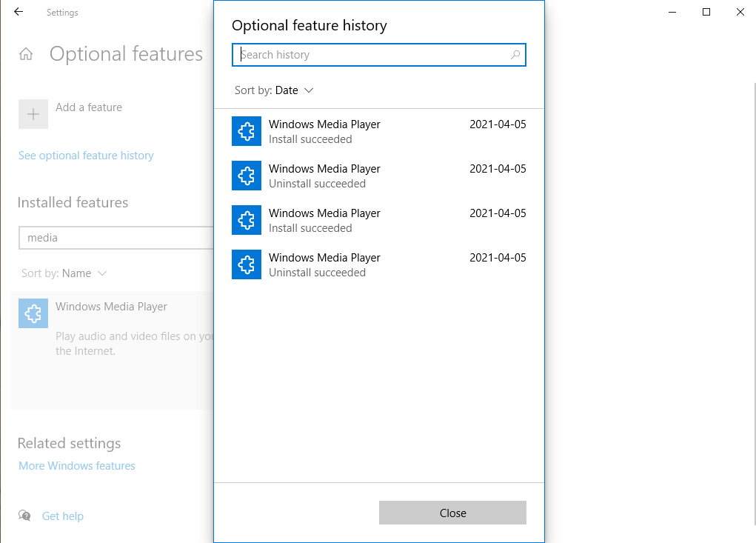This screenshot has width=756, height=543.
Task: Open the Get help link
Action: (63, 516)
